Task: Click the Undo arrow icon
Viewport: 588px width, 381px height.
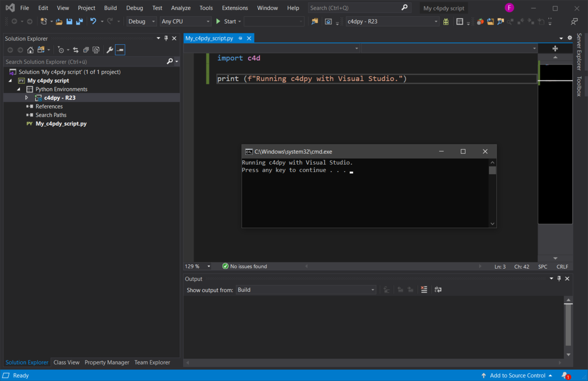Action: point(93,21)
